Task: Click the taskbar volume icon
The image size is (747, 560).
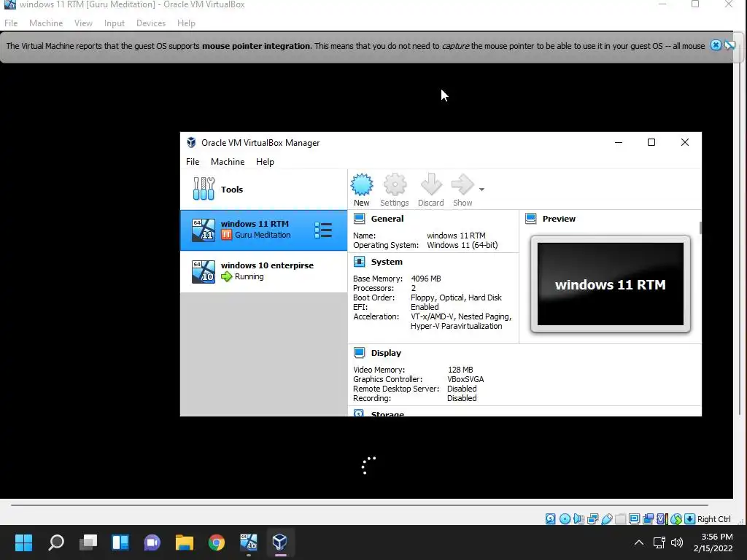Action: 676,542
